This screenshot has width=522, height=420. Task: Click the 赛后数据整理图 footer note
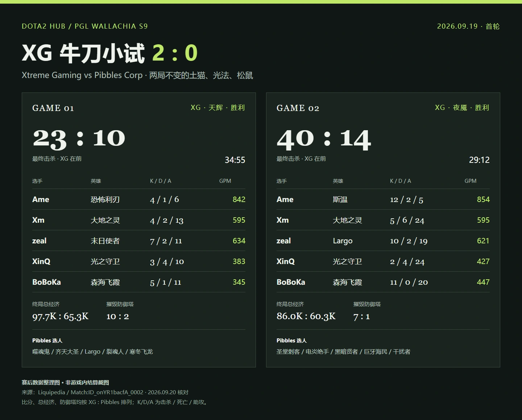pyautogui.click(x=65, y=383)
